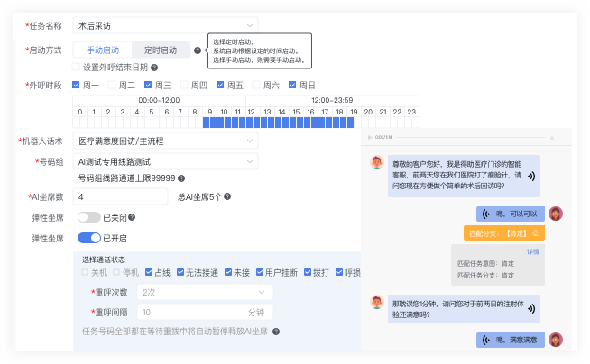590x364 pixels.
Task: Click 总AI坐席5个 text
Action: click(199, 196)
